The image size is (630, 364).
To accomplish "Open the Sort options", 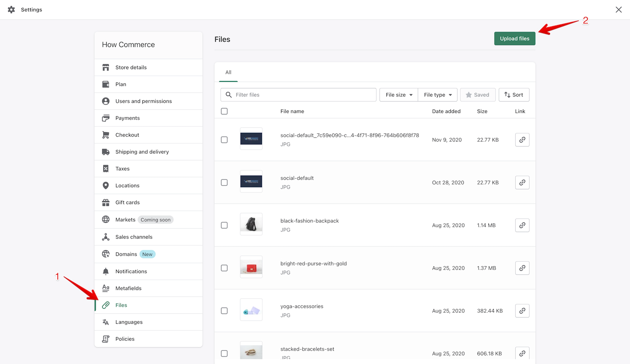I will 514,95.
